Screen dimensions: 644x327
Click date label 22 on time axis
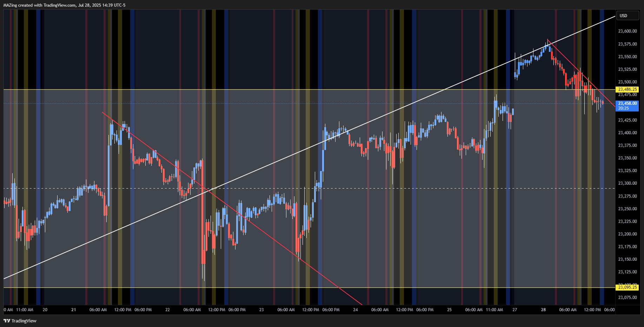point(167,310)
